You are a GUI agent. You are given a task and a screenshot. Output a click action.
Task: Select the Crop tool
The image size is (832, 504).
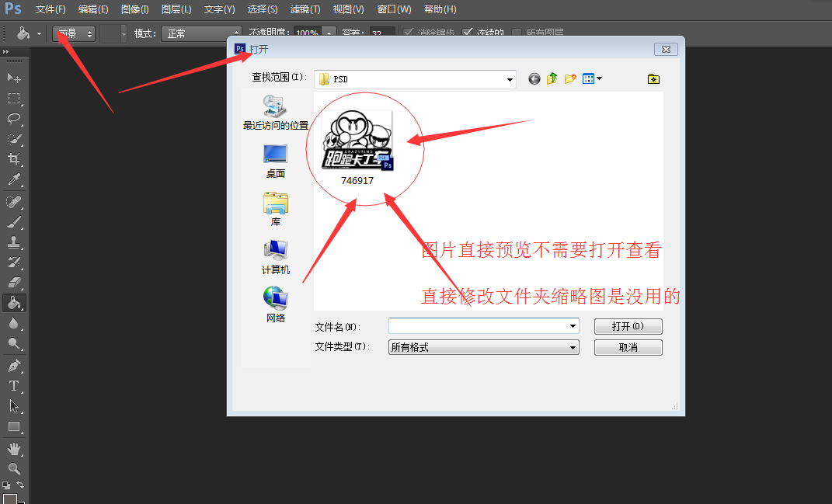[x=14, y=159]
